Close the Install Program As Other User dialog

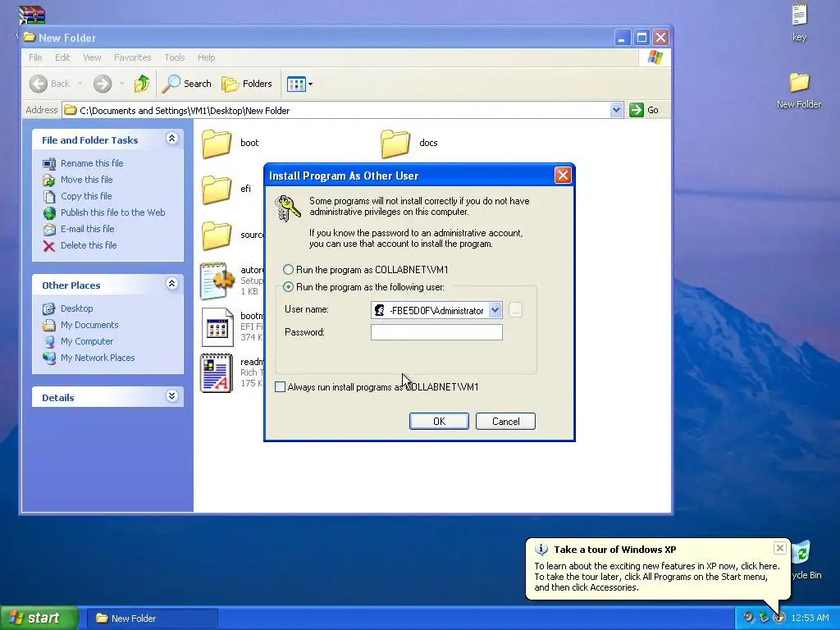tap(563, 176)
